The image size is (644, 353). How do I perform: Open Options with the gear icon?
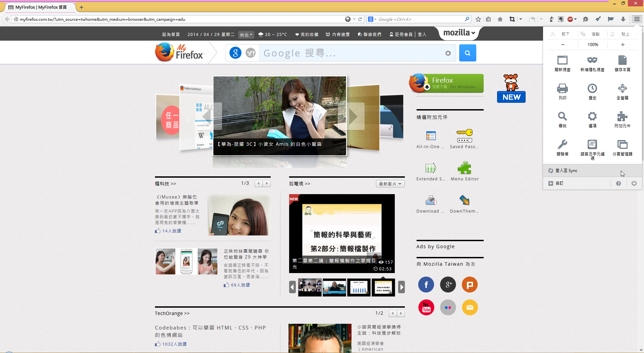click(592, 119)
